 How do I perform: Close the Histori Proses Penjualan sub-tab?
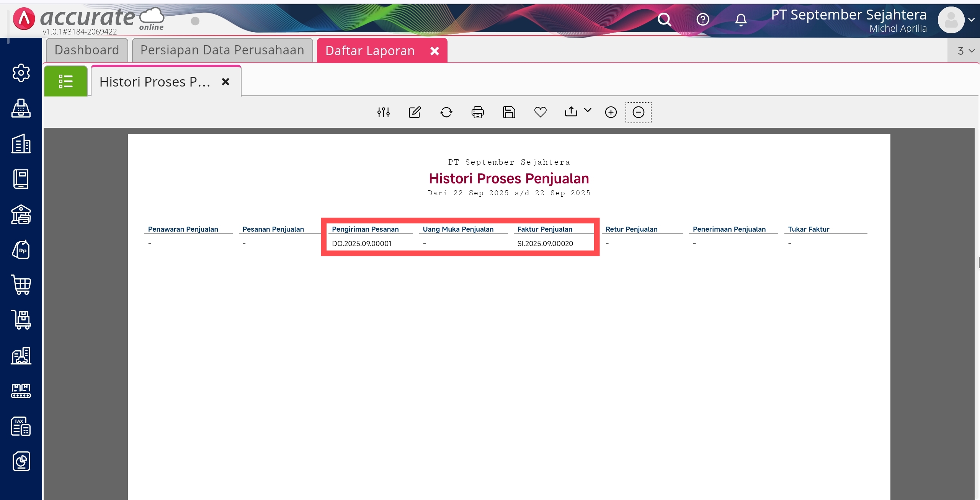225,82
